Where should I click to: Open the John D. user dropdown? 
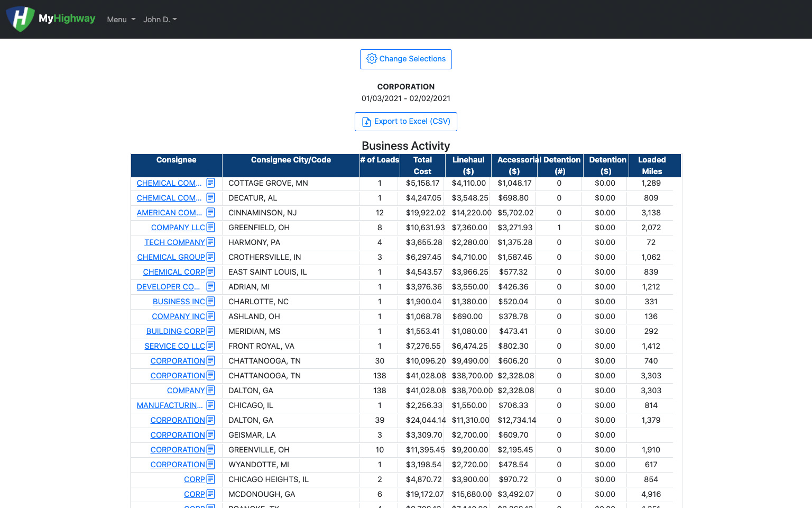point(160,20)
